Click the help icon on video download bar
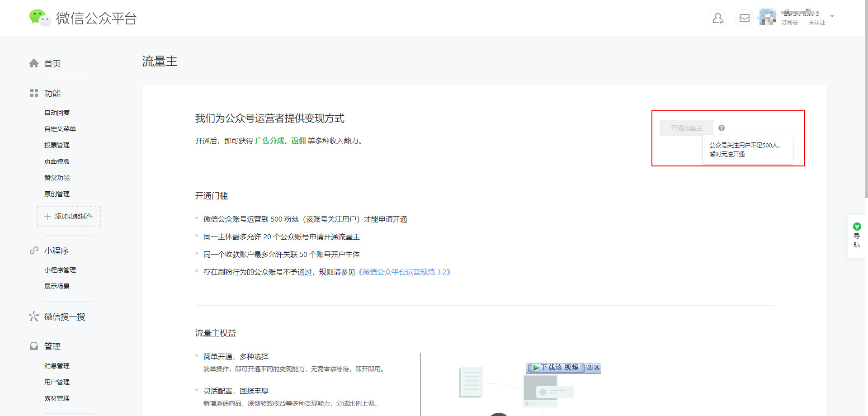 tap(590, 368)
